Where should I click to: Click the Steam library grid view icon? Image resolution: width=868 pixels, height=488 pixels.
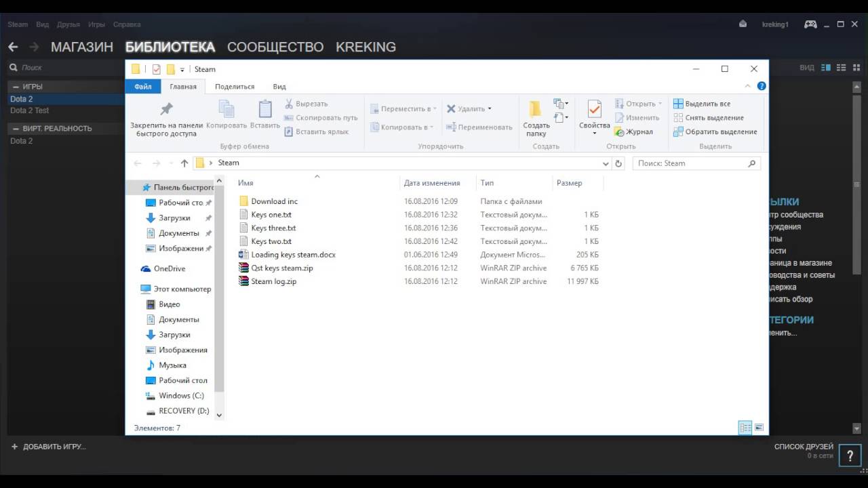(857, 68)
